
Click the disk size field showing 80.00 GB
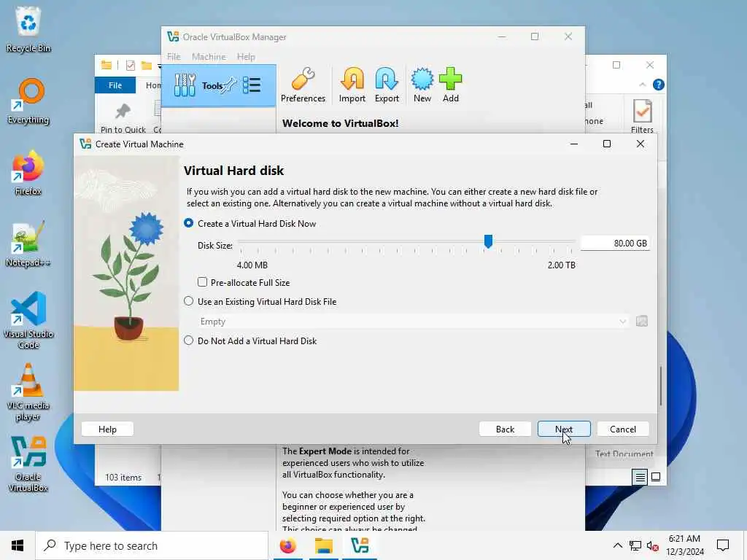(x=614, y=244)
